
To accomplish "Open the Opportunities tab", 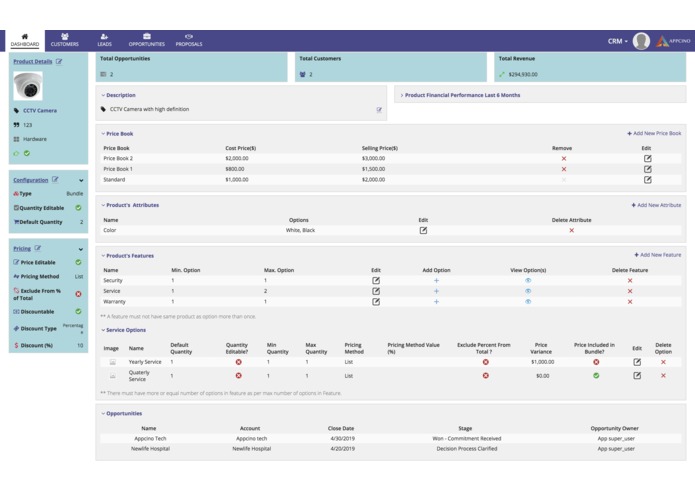I will click(147, 40).
